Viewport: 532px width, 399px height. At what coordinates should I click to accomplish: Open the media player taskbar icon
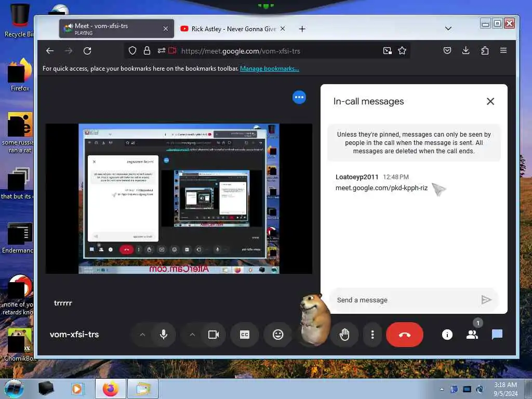tap(77, 389)
